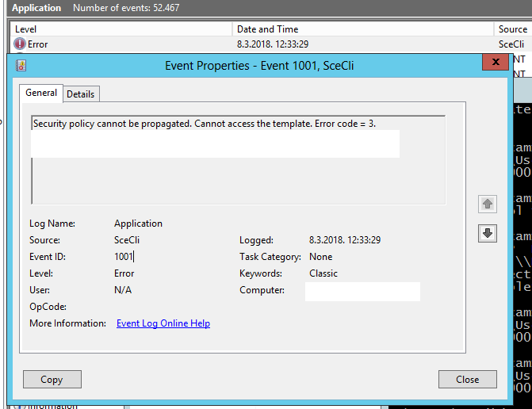Click the Keywords value Classic
The width and height of the screenshot is (532, 409).
(x=323, y=273)
